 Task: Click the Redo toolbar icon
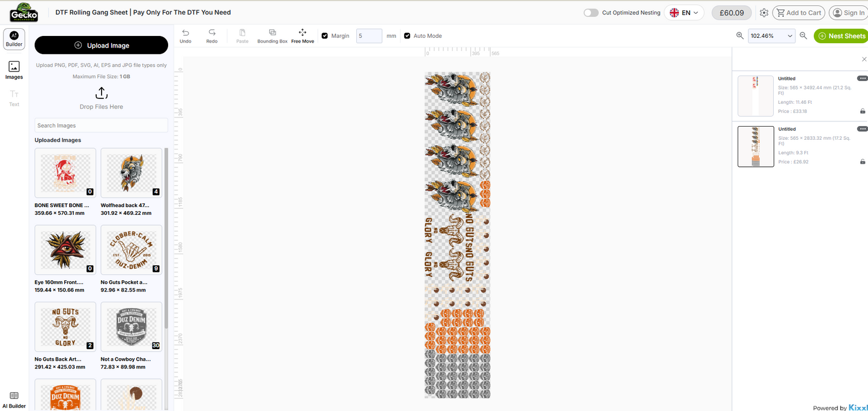(x=212, y=36)
